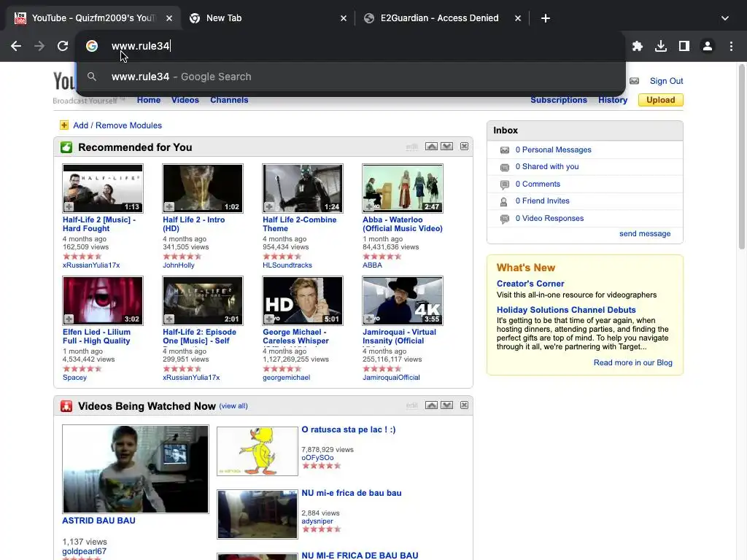
Task: Rate Abba - Waterloo using star rating
Action: [x=382, y=256]
